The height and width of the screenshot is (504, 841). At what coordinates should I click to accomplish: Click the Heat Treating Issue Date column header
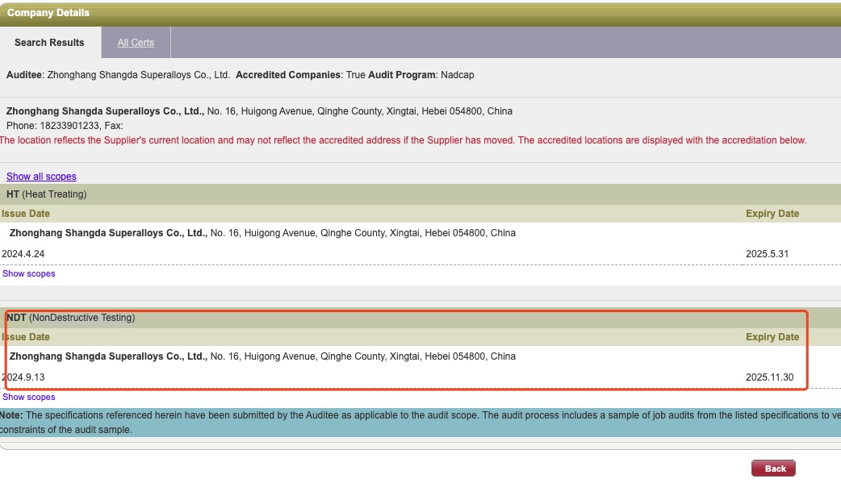26,214
